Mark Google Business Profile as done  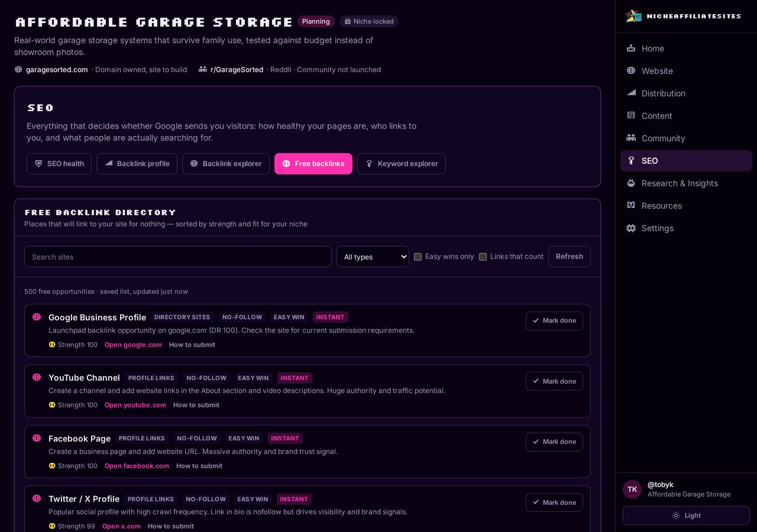tap(554, 321)
